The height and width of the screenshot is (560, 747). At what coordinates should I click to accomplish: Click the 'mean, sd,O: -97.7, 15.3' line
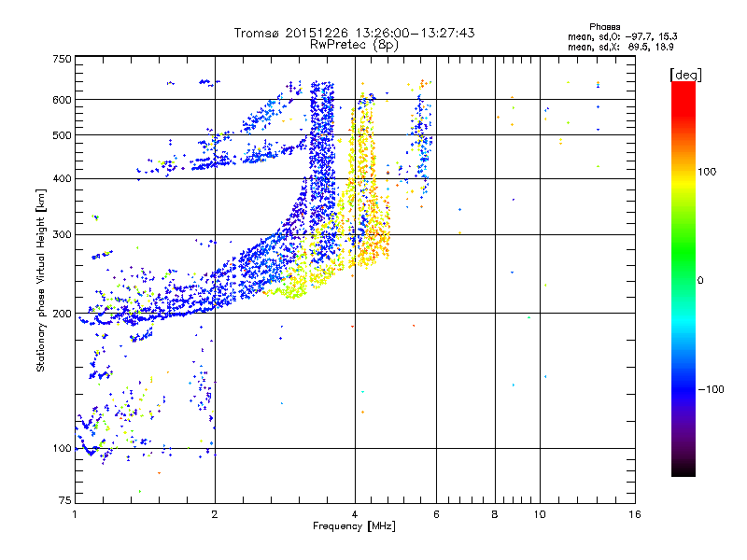point(623,36)
